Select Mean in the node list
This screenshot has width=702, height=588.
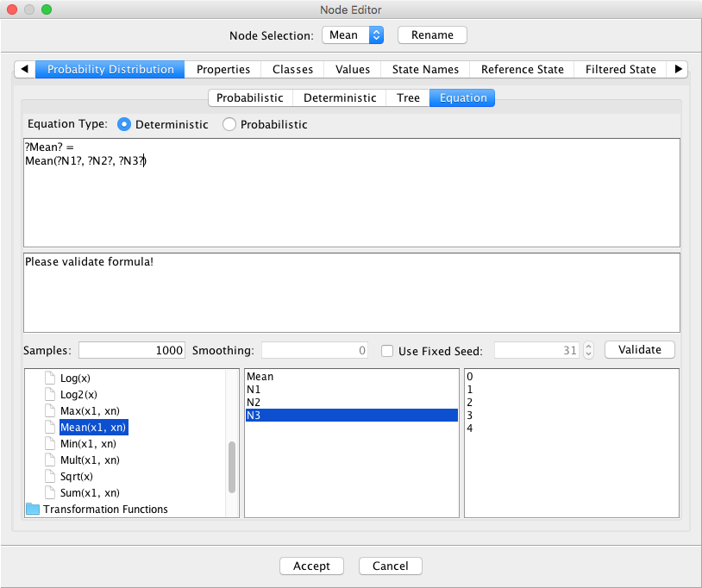pyautogui.click(x=352, y=377)
